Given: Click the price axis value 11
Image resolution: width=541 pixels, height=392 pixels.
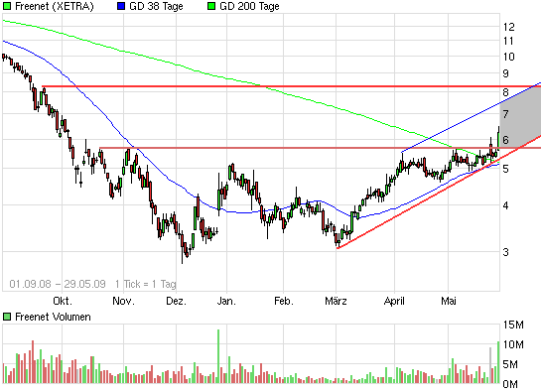Looking at the screenshot, I should (508, 41).
